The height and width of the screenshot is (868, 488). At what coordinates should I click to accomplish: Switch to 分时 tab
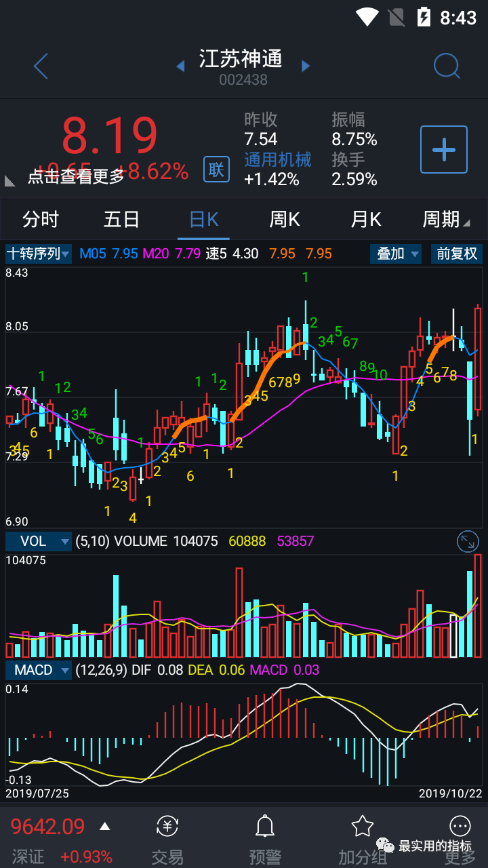(x=41, y=220)
